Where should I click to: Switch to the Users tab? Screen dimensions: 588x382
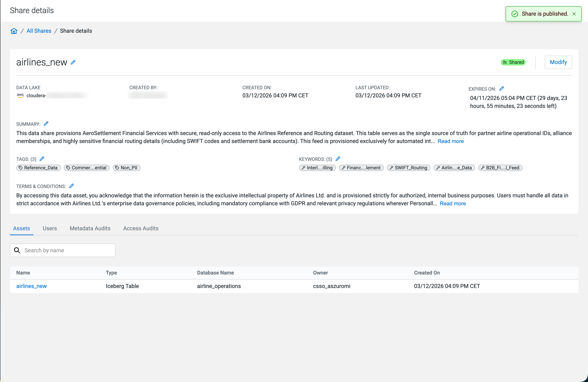point(50,228)
